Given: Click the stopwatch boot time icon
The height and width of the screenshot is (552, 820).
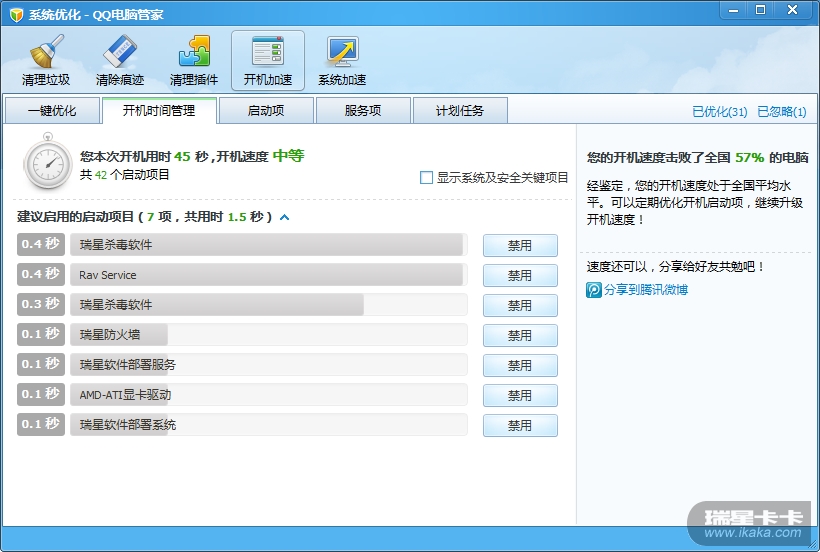Looking at the screenshot, I should point(48,161).
